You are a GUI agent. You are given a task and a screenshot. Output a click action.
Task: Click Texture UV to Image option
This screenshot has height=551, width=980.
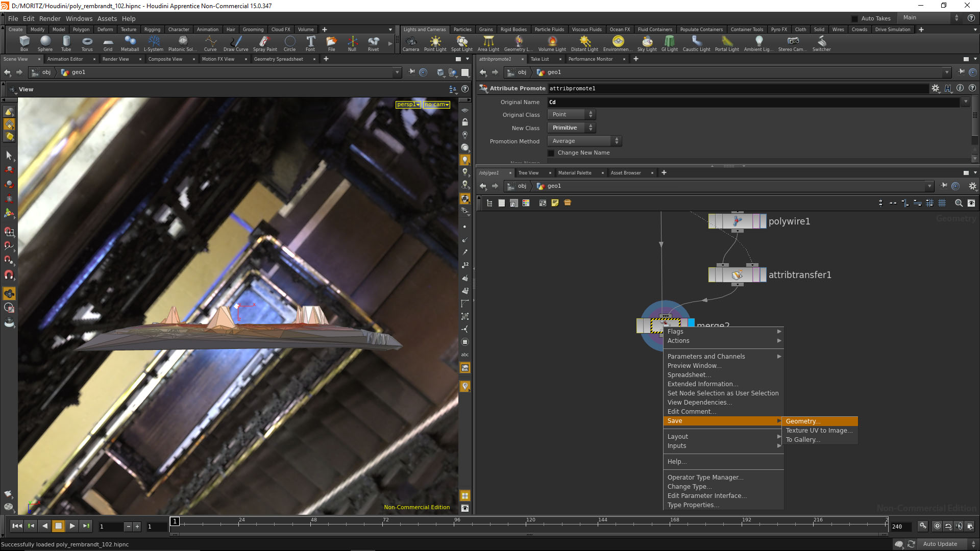coord(819,431)
